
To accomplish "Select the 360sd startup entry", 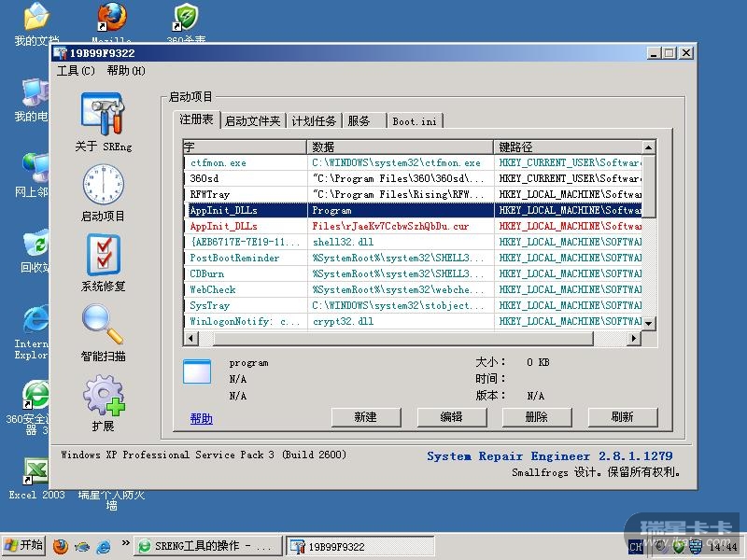I will [413, 178].
